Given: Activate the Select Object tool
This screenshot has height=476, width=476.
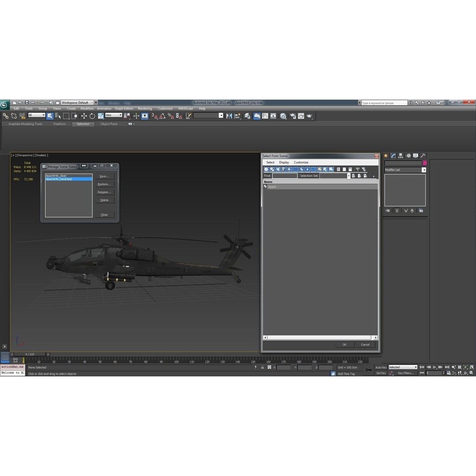Looking at the screenshot, I should pyautogui.click(x=50, y=116).
